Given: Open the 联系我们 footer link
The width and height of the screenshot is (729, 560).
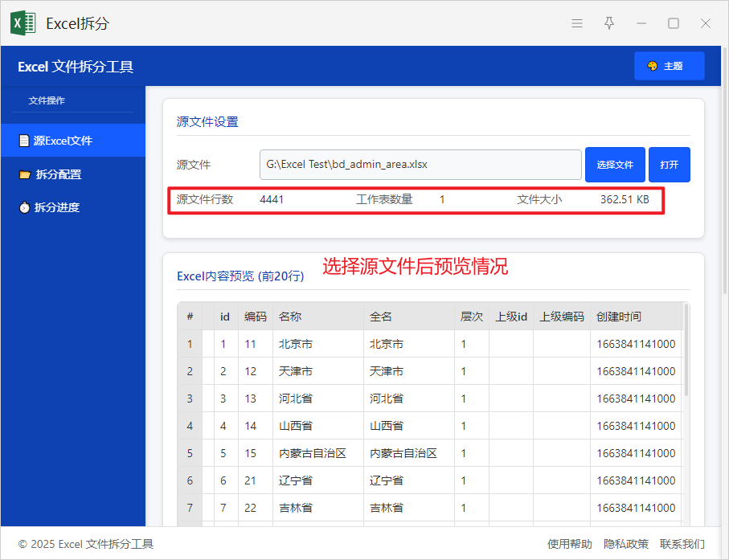Looking at the screenshot, I should pos(682,544).
